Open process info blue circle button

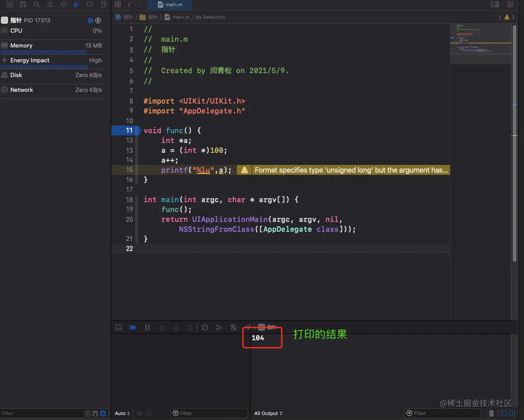click(90, 20)
